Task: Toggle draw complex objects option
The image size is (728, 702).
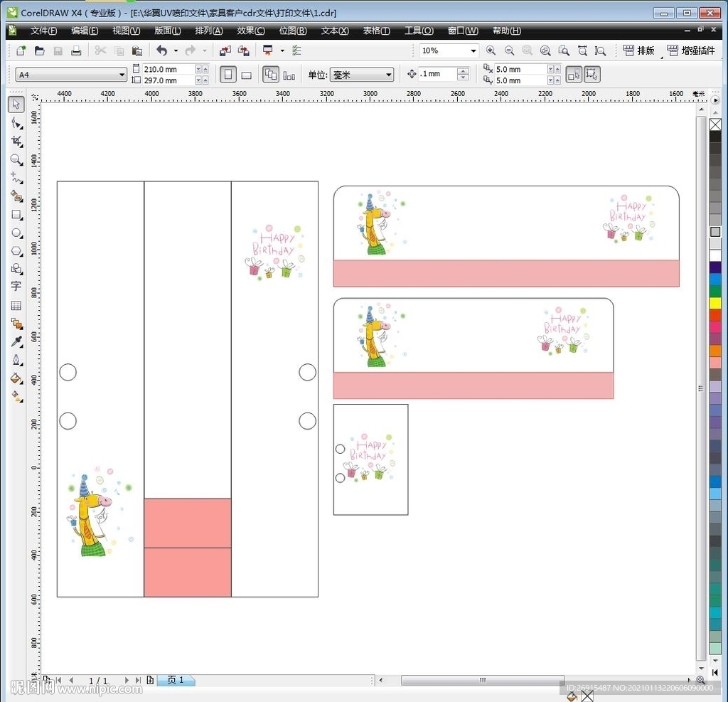Action: coord(592,75)
